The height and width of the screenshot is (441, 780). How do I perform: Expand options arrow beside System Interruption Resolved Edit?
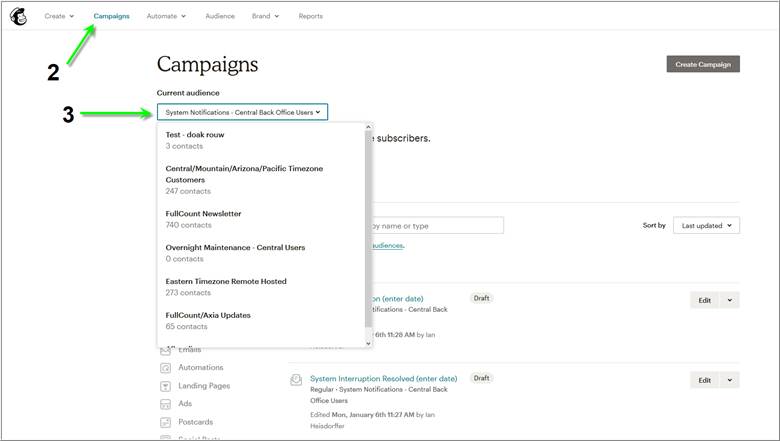(x=730, y=380)
